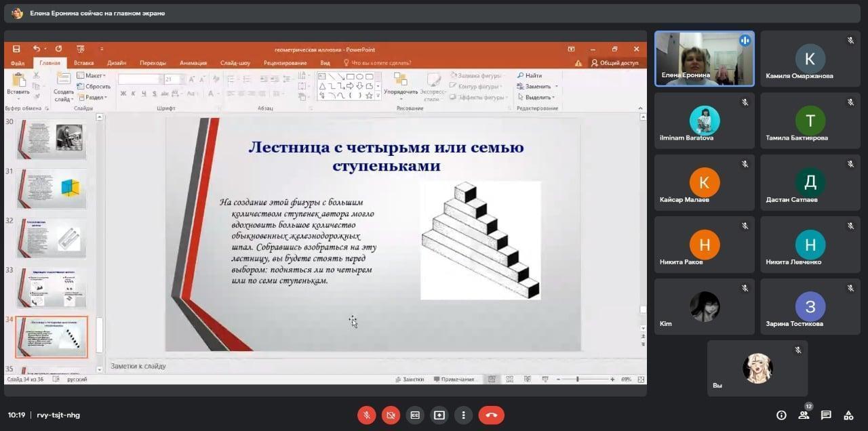The height and width of the screenshot is (431, 868).
Task: Click the present screen icon
Action: [x=439, y=415]
